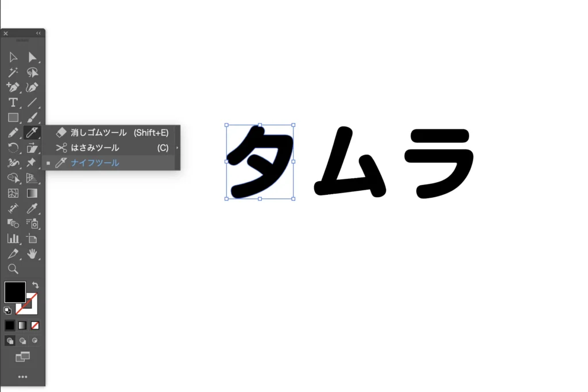Collapse the toolbar with double-chevron
Image resolution: width=588 pixels, height=392 pixels.
38,33
